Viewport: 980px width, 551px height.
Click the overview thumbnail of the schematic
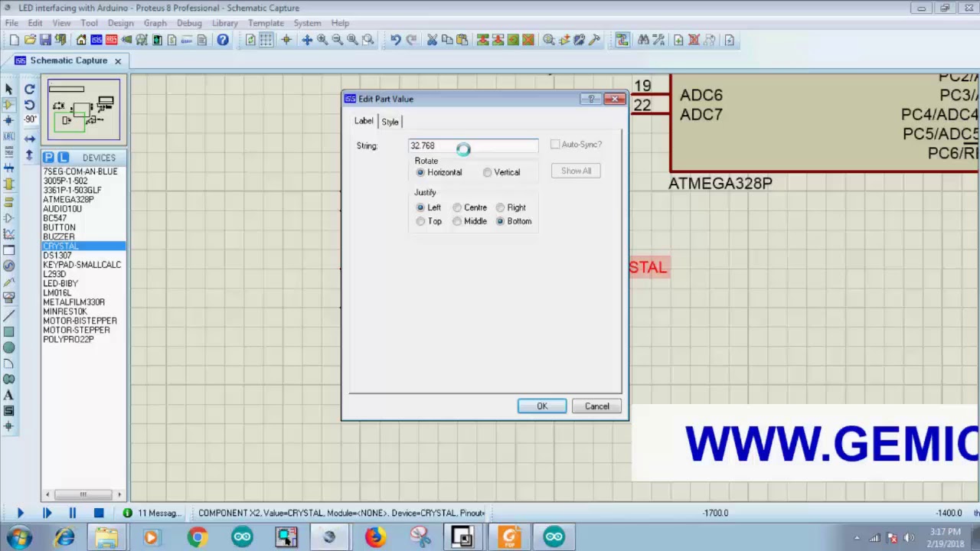pyautogui.click(x=83, y=111)
